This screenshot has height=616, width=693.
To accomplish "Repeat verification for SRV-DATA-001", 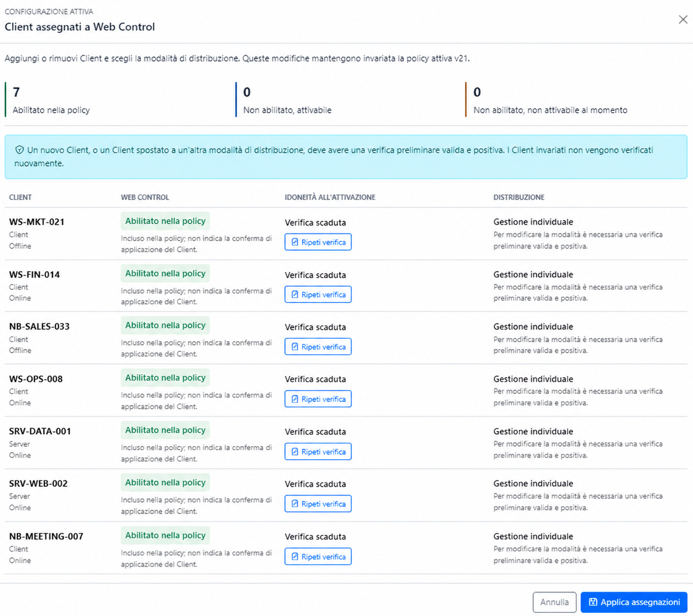I will (x=318, y=452).
